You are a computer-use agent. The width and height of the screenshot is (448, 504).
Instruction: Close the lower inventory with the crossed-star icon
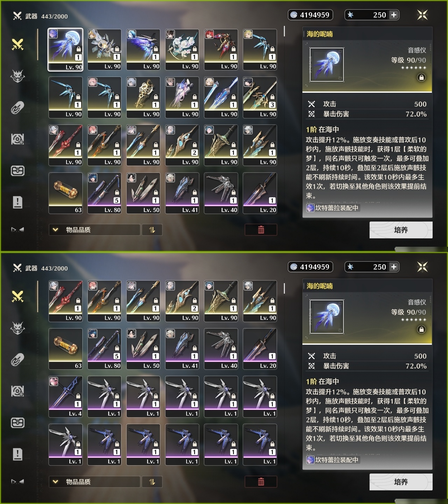pyautogui.click(x=422, y=267)
